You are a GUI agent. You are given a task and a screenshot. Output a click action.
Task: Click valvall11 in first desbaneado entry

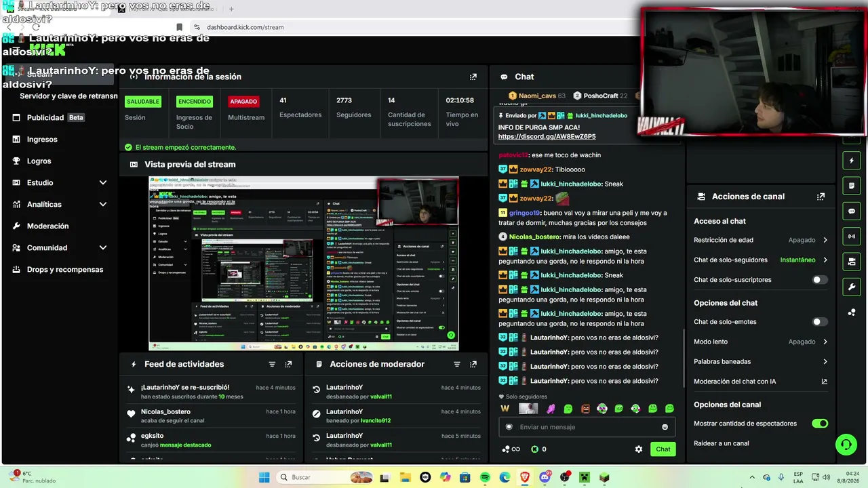pyautogui.click(x=381, y=396)
